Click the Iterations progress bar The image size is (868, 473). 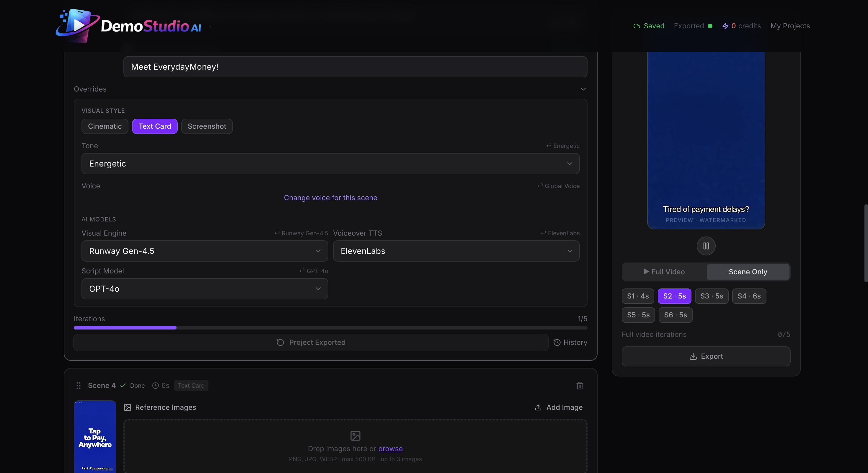[331, 327]
